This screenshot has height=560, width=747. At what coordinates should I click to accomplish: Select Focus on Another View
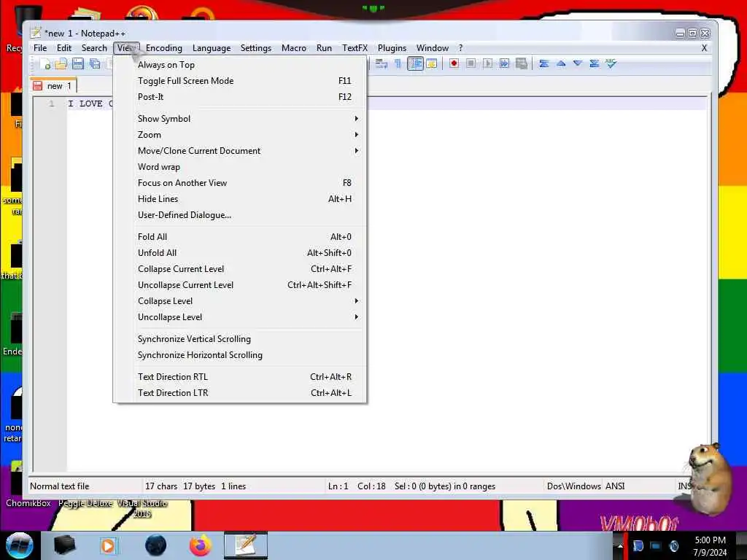pos(240,183)
